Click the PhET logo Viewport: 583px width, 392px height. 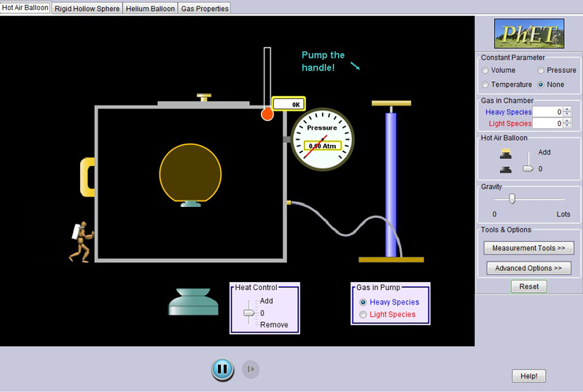click(x=529, y=34)
